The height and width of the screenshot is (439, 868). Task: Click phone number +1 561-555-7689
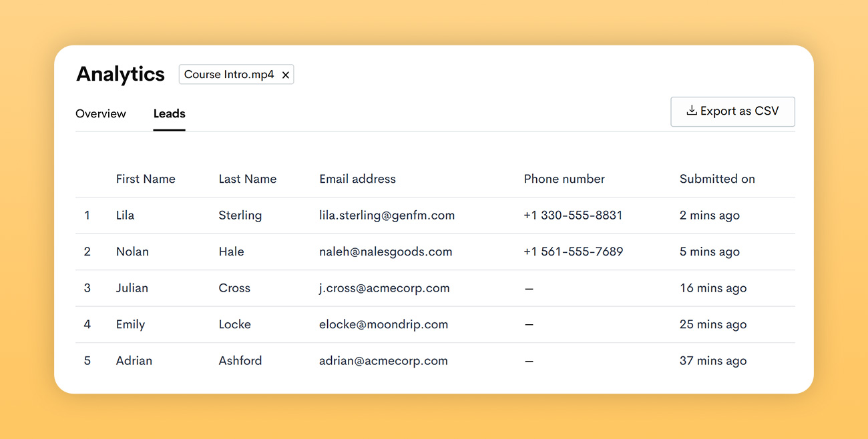(x=573, y=252)
